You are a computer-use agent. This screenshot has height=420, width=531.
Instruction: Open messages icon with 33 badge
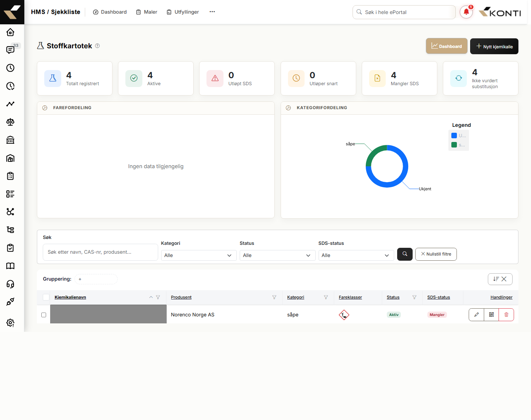[x=10, y=50]
